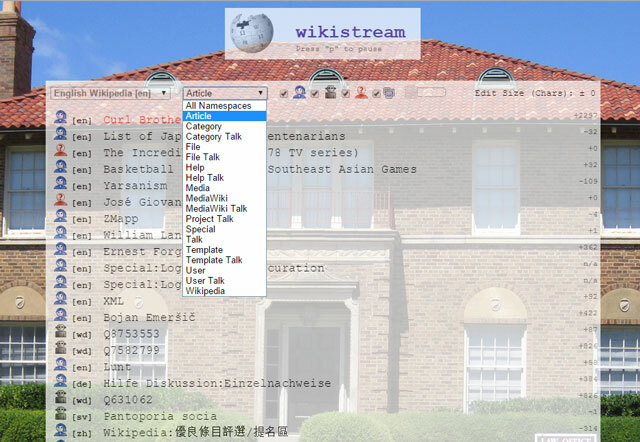
Task: Open the Q8753553 Wikidata link
Action: [x=131, y=334]
